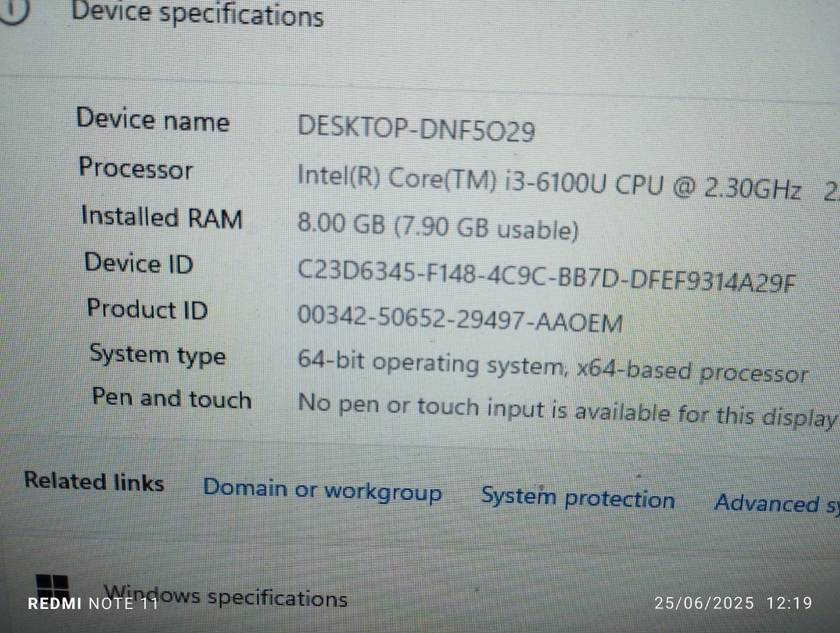Open the Advanced system settings link

(x=777, y=504)
